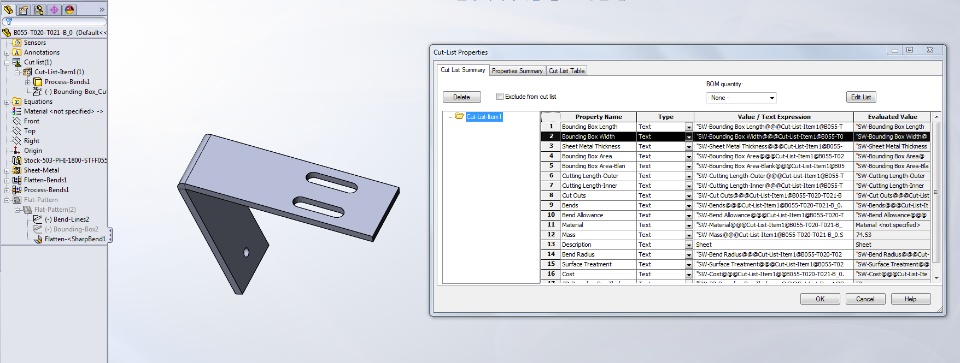Open Type dropdown for the Mass row
Viewport: 960px width, 363px height.
coord(689,234)
